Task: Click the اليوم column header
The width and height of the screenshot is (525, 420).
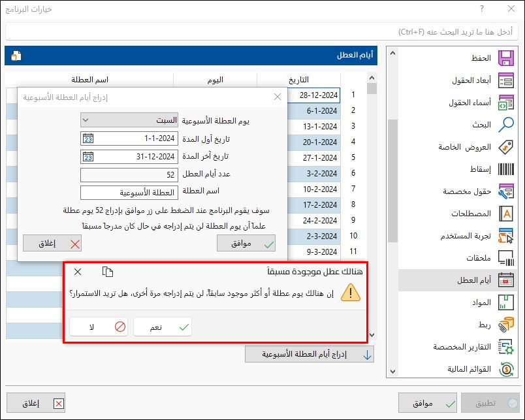Action: [x=215, y=80]
